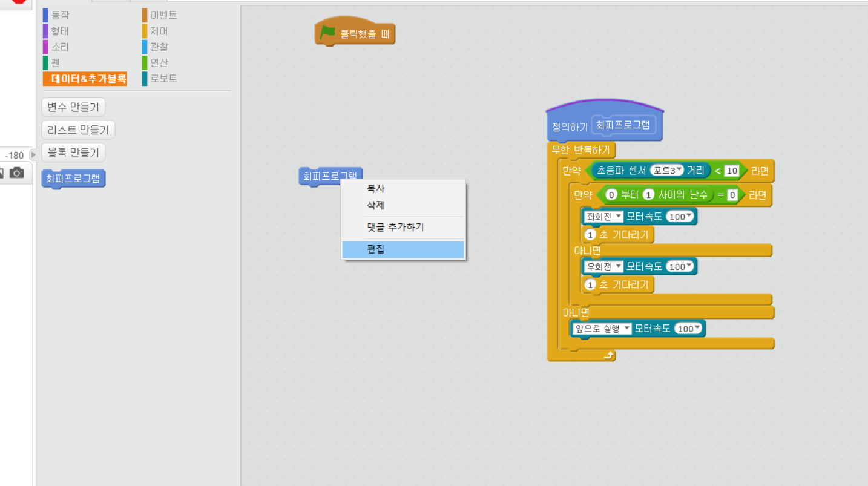Open the 좌회전 direction dropdown
This screenshot has width=868, height=486.
pyautogui.click(x=602, y=217)
